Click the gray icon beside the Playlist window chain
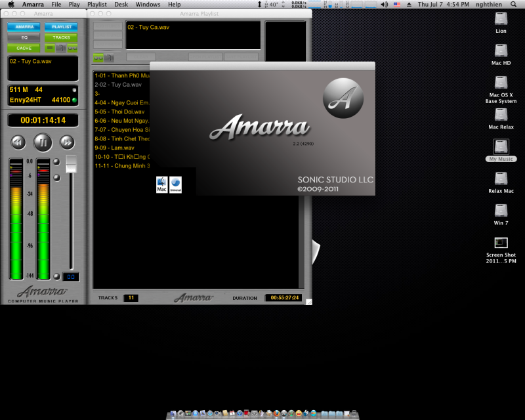The width and height of the screenshot is (525, 420). click(x=109, y=58)
